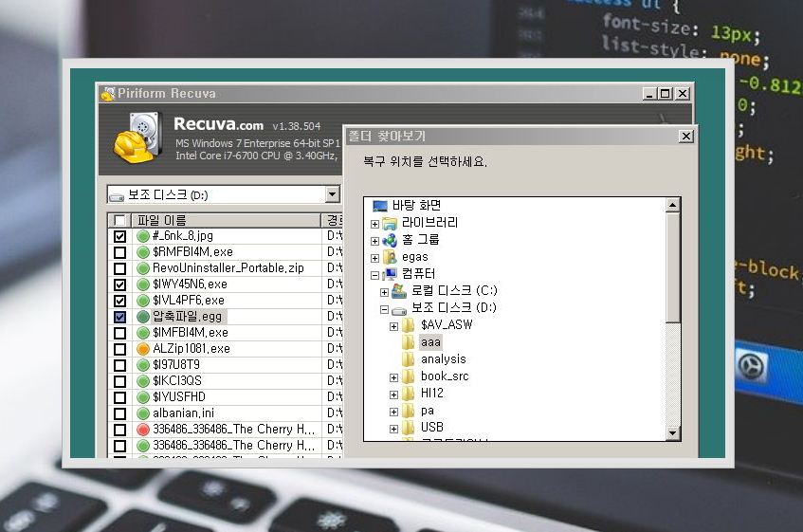The width and height of the screenshot is (803, 532).
Task: Expand the 로컬 디스크 (C:) node
Action: 384,292
